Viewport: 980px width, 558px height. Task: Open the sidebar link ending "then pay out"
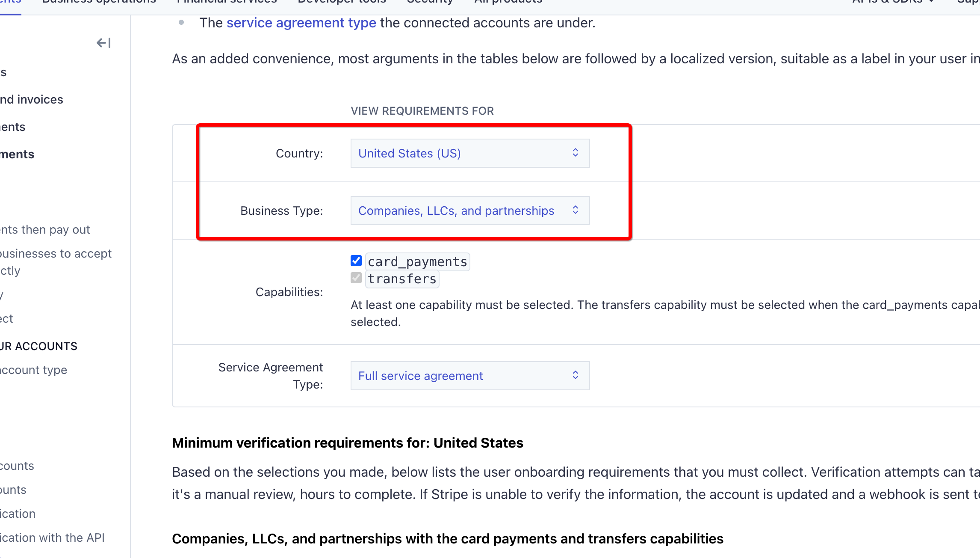click(x=45, y=229)
